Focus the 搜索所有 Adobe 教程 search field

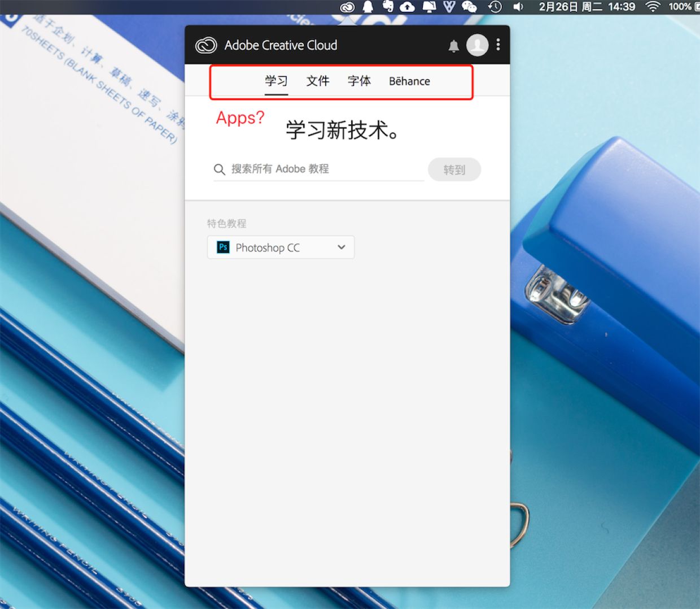point(318,169)
